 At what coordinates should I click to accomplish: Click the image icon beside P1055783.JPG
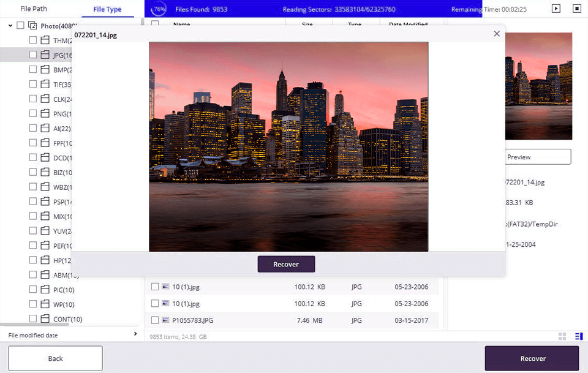coord(165,320)
